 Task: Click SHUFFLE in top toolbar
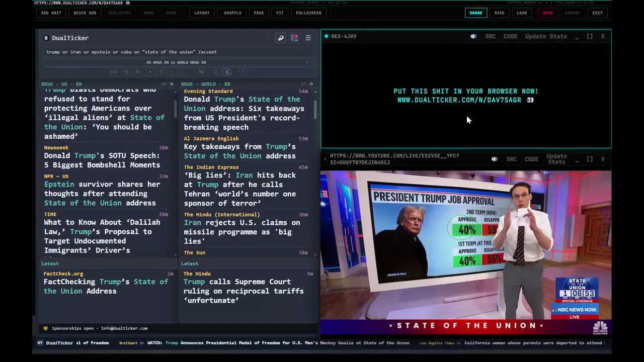click(232, 13)
